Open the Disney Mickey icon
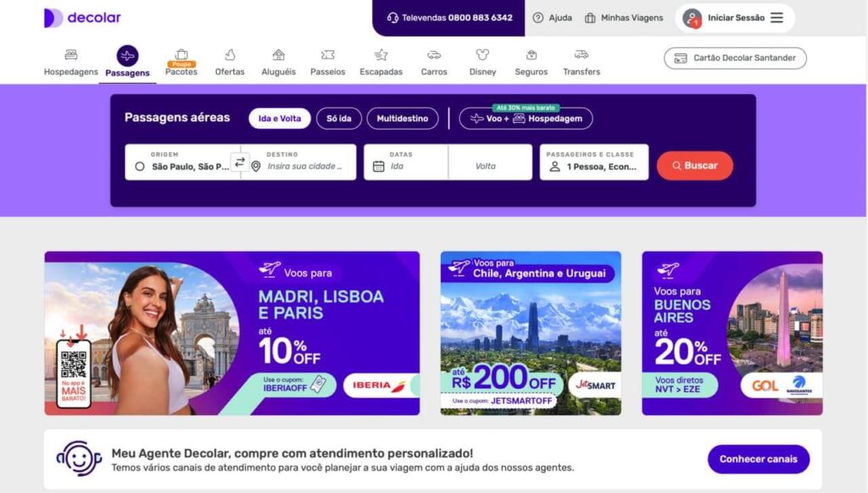This screenshot has height=493, width=868. pos(482,54)
